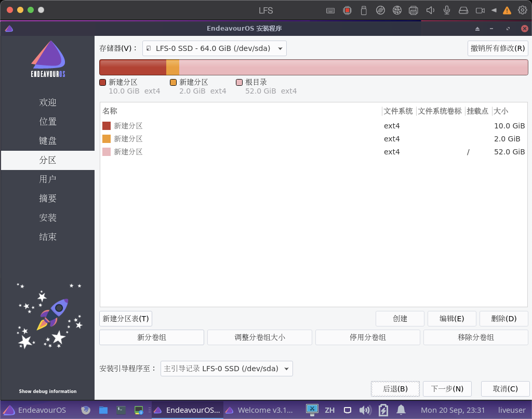The width and height of the screenshot is (532, 419).
Task: Click the keyboard icon in VM toolbar
Action: pyautogui.click(x=330, y=10)
